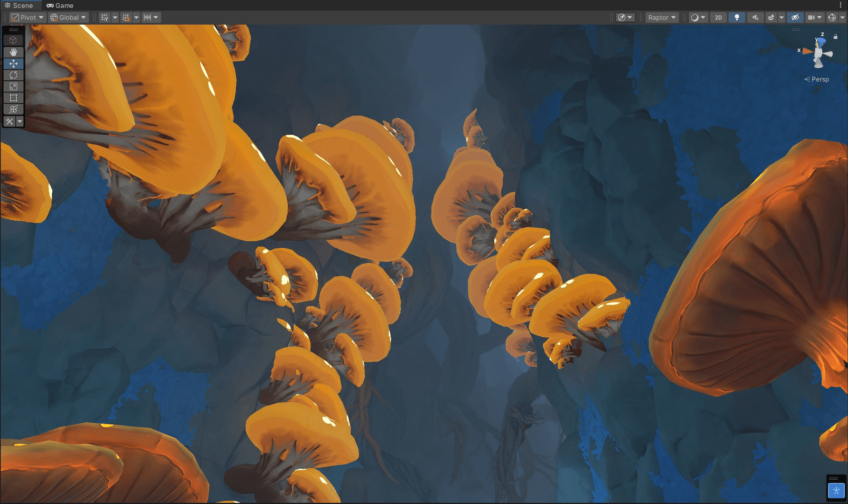
Task: Click the custom editor tools wrench icon
Action: point(9,121)
